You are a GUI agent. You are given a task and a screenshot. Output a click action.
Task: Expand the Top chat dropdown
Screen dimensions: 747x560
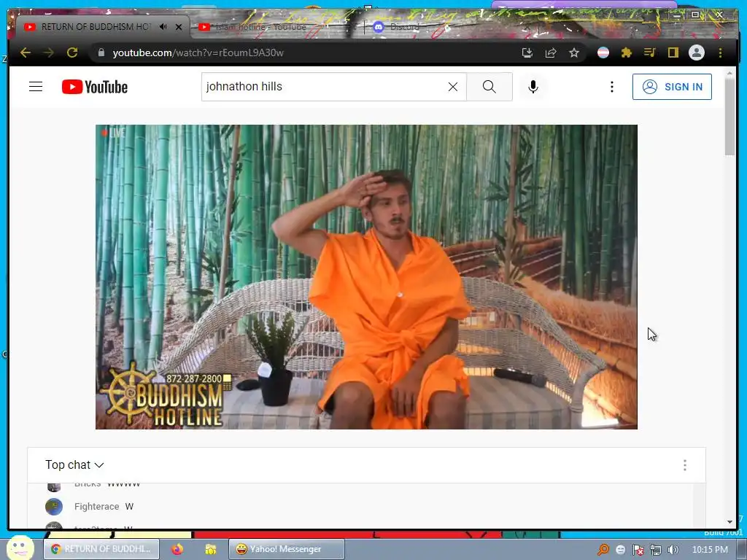[x=75, y=464]
